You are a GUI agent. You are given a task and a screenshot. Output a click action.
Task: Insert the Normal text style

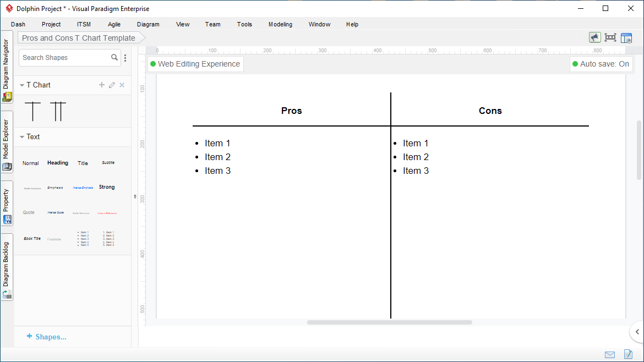coord(30,163)
